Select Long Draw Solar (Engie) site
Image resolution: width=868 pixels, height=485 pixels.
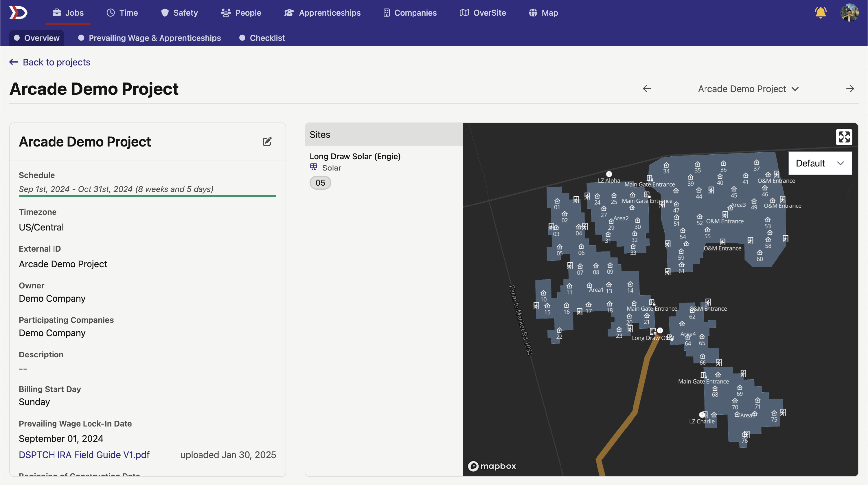pyautogui.click(x=355, y=156)
